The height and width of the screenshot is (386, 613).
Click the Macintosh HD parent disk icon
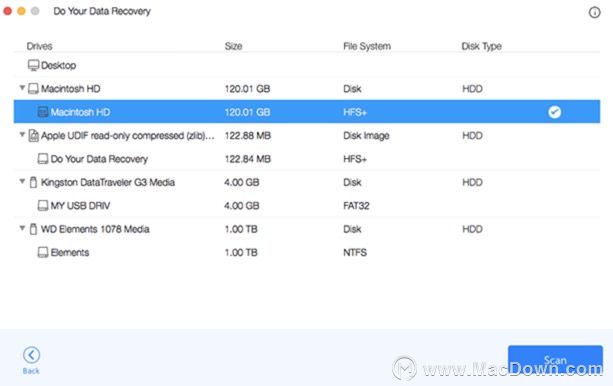pyautogui.click(x=33, y=89)
